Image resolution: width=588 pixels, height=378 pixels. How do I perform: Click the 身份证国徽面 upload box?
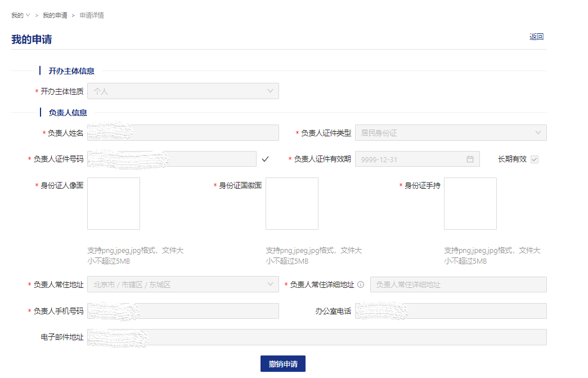pyautogui.click(x=292, y=203)
